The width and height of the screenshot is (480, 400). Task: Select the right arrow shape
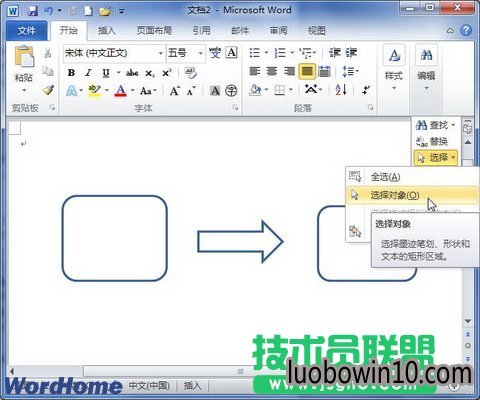(240, 242)
